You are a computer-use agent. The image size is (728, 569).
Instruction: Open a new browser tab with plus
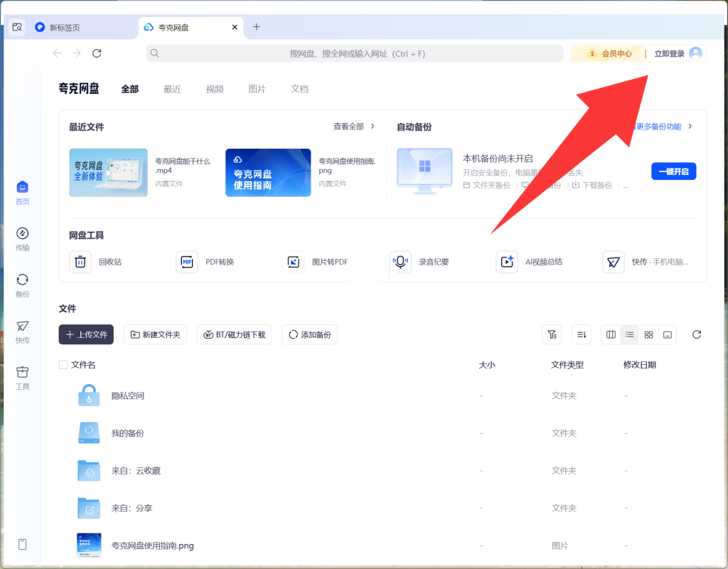[x=256, y=27]
